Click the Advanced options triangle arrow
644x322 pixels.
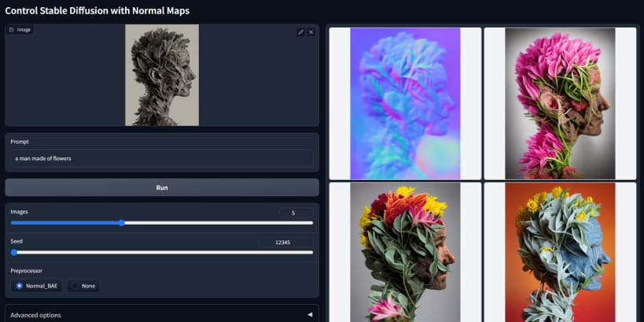coord(309,315)
